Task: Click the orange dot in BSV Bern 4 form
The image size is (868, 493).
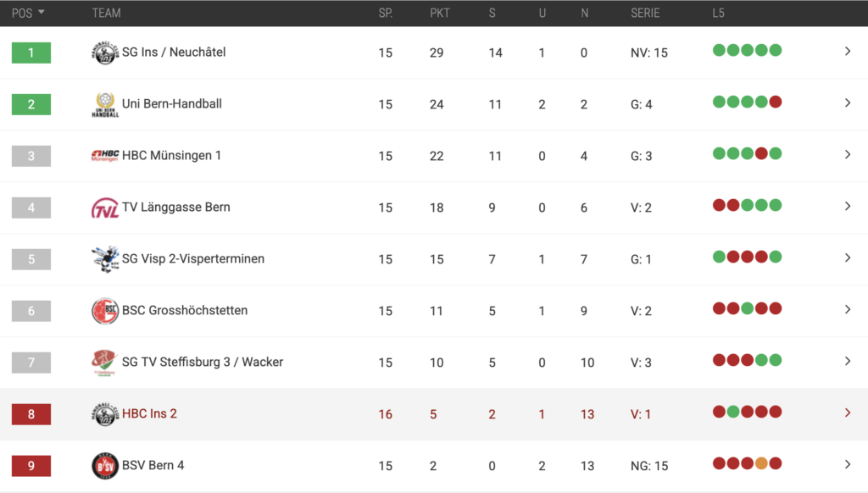Action: pos(761,463)
